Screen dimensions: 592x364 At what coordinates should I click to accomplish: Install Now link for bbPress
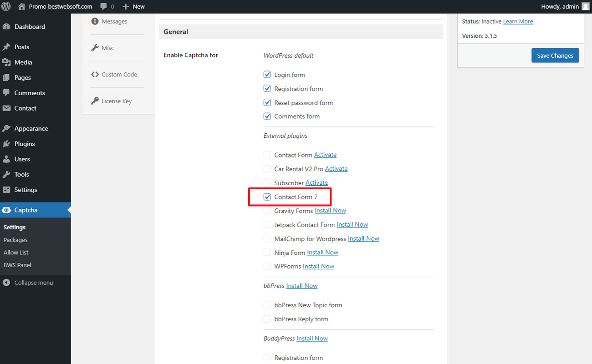click(x=302, y=286)
